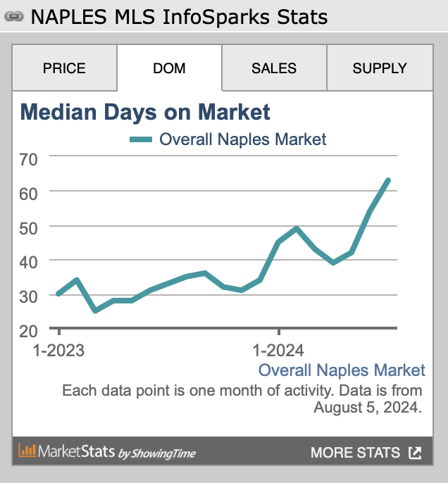Image resolution: width=448 pixels, height=483 pixels.
Task: Select the DOM tab
Action: 169,68
